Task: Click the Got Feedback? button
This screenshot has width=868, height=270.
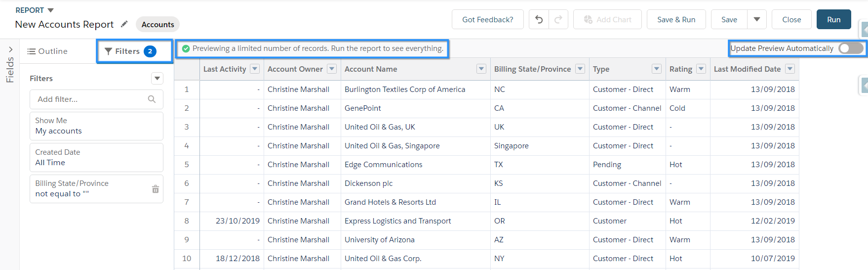Action: point(487,20)
